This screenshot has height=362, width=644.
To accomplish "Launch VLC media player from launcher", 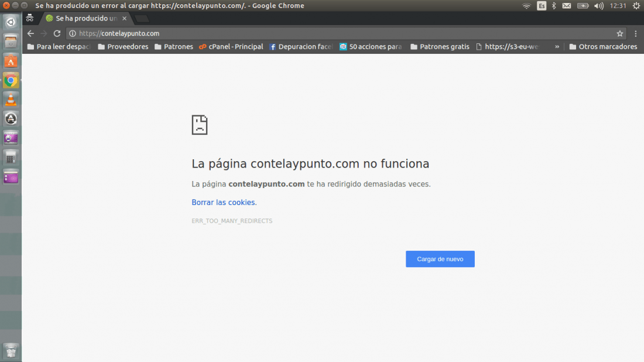I will tap(11, 100).
